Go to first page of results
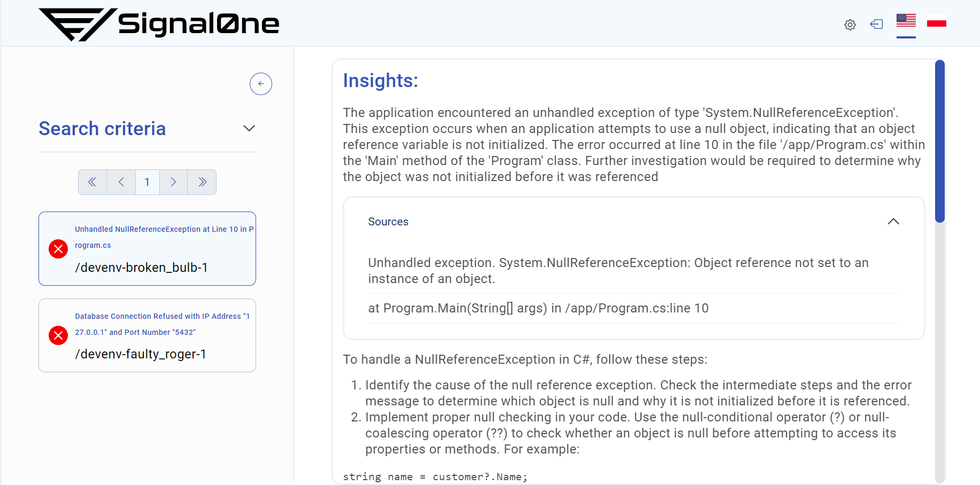 92,182
